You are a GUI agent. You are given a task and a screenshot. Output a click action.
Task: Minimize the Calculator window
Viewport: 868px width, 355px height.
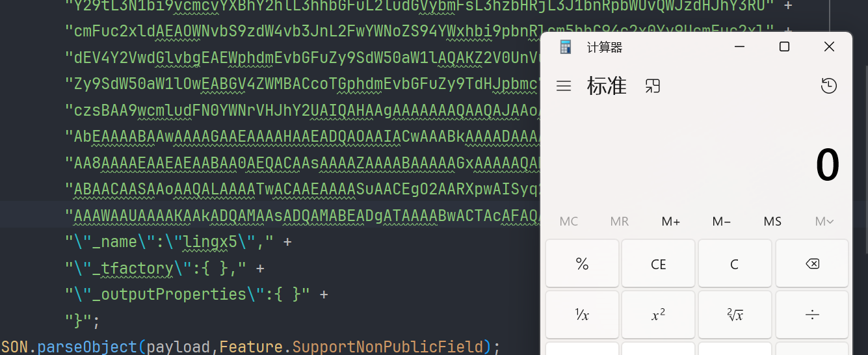pos(739,47)
